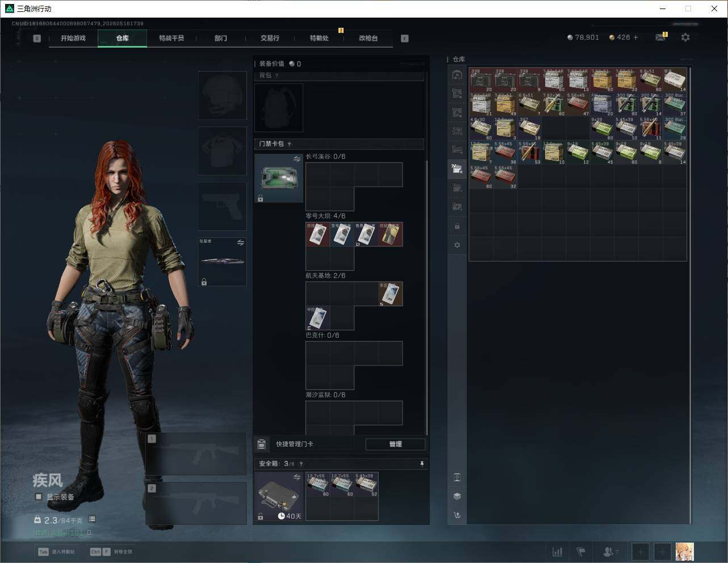Click the mail envelope icon
This screenshot has height=563, width=728.
[x=660, y=37]
